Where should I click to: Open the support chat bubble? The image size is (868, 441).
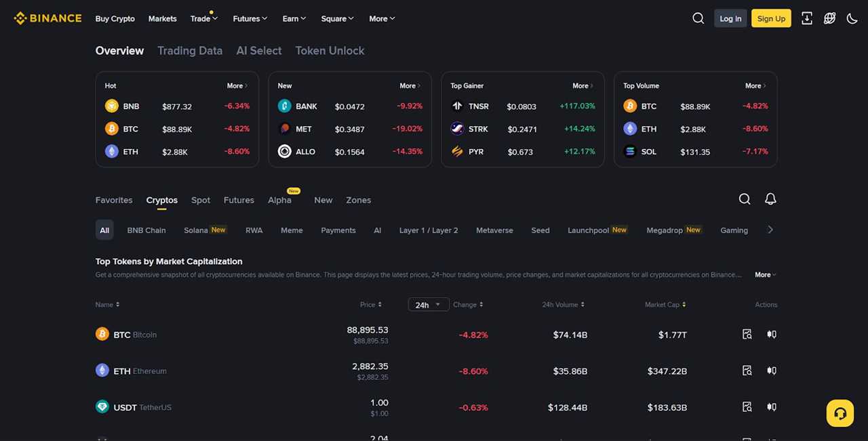pyautogui.click(x=840, y=413)
